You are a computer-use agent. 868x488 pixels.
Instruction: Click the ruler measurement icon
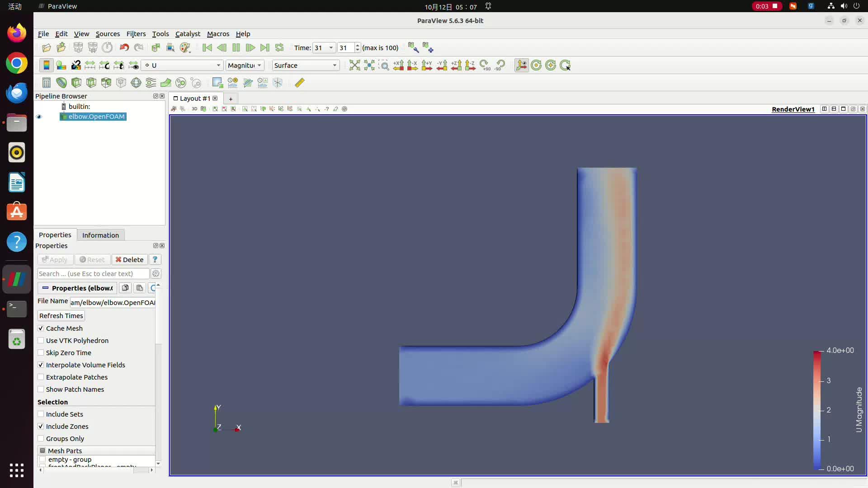300,83
